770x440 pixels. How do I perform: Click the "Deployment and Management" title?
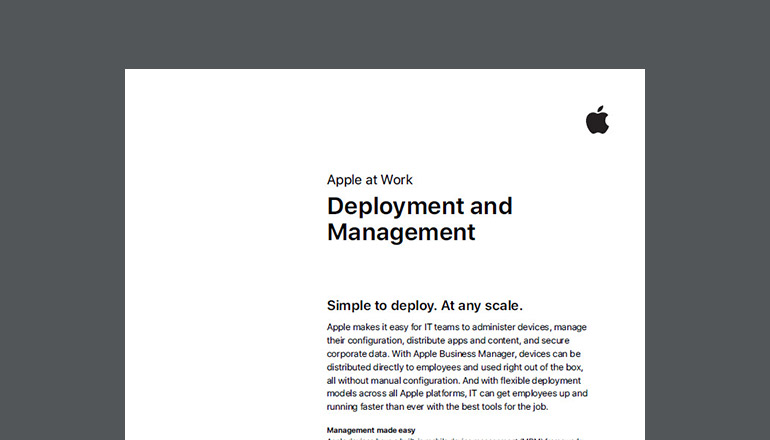pos(419,219)
